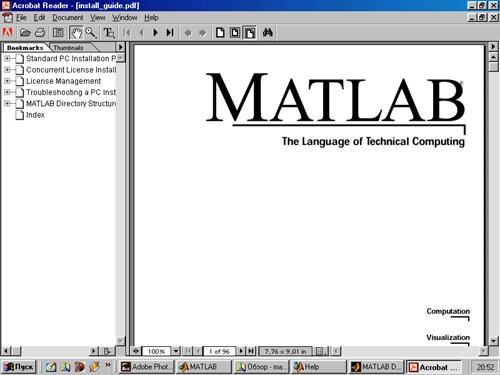
Task: Go to next page arrow in toolbar
Action: [155, 33]
